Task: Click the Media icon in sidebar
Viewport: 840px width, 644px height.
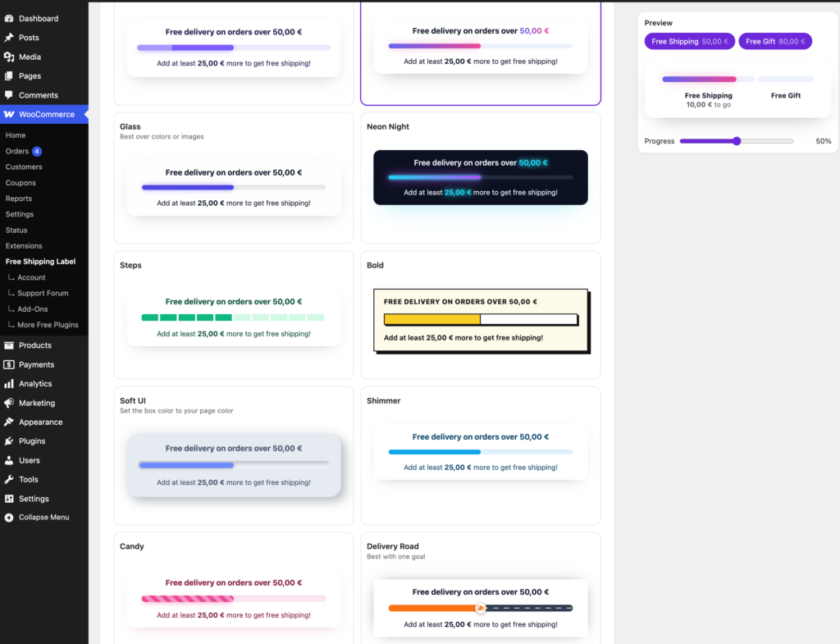Action: [9, 57]
